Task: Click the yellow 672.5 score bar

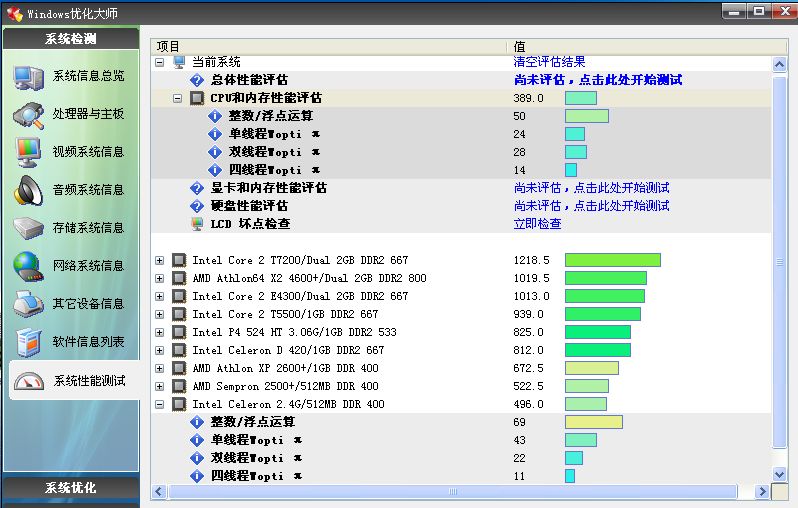Action: 591,368
